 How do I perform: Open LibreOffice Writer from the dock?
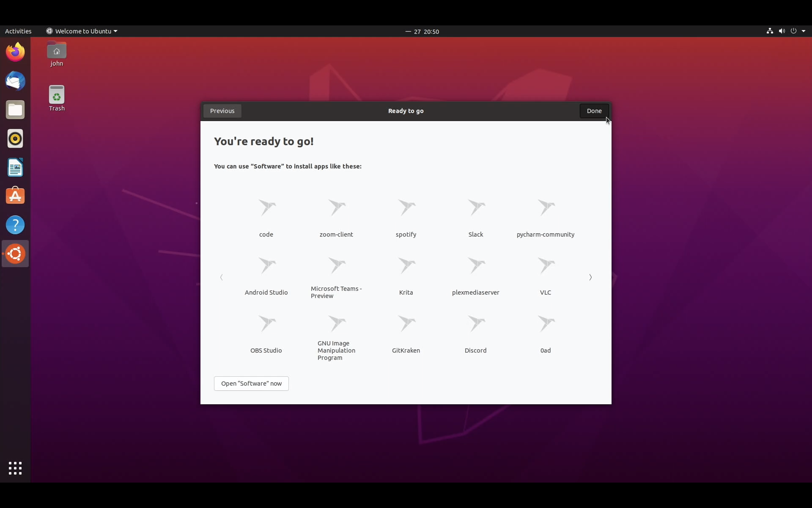click(x=15, y=167)
